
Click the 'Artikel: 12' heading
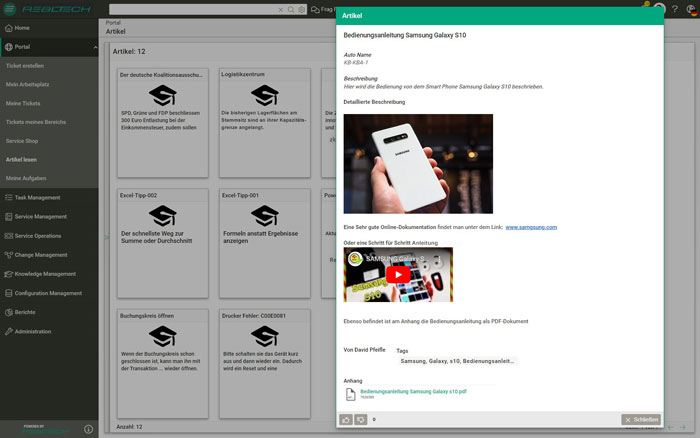[129, 52]
